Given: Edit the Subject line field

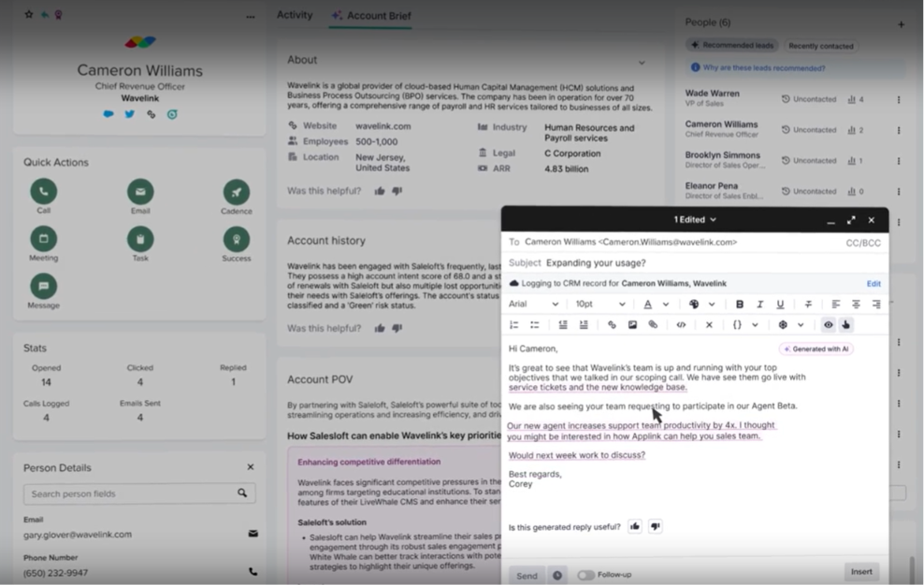Looking at the screenshot, I should pos(696,263).
